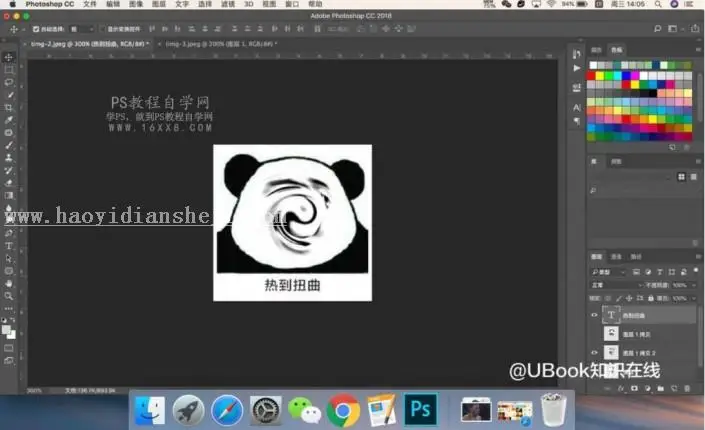The image size is (705, 430).
Task: Open the History panel icon
Action: (x=576, y=54)
